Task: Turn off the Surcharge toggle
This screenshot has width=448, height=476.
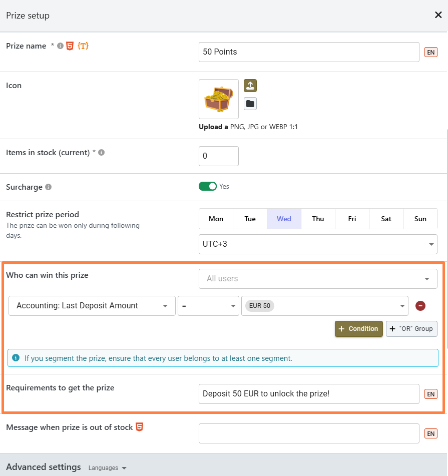Action: (x=208, y=186)
